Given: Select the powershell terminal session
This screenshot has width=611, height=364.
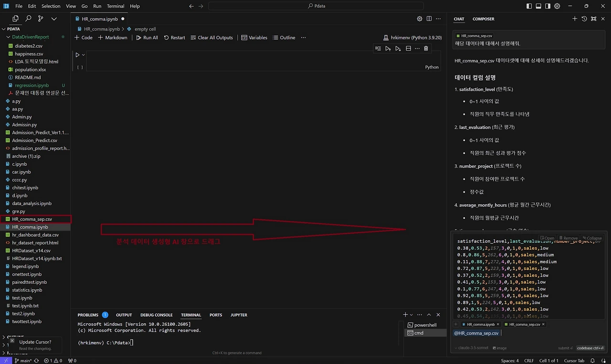Looking at the screenshot, I should click(x=425, y=325).
